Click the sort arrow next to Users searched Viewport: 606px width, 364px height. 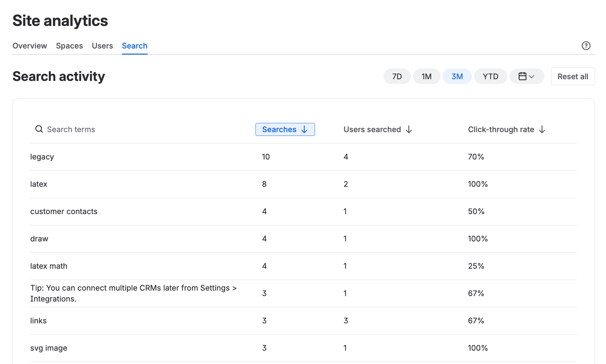(409, 129)
